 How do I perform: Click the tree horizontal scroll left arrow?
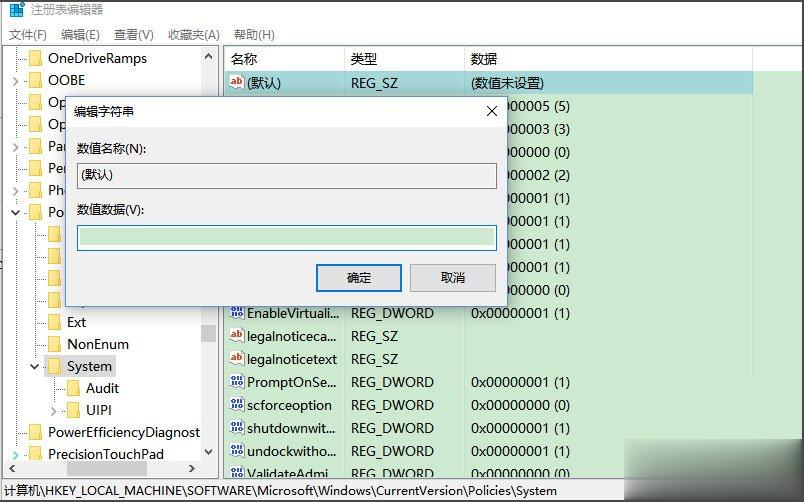coord(12,468)
